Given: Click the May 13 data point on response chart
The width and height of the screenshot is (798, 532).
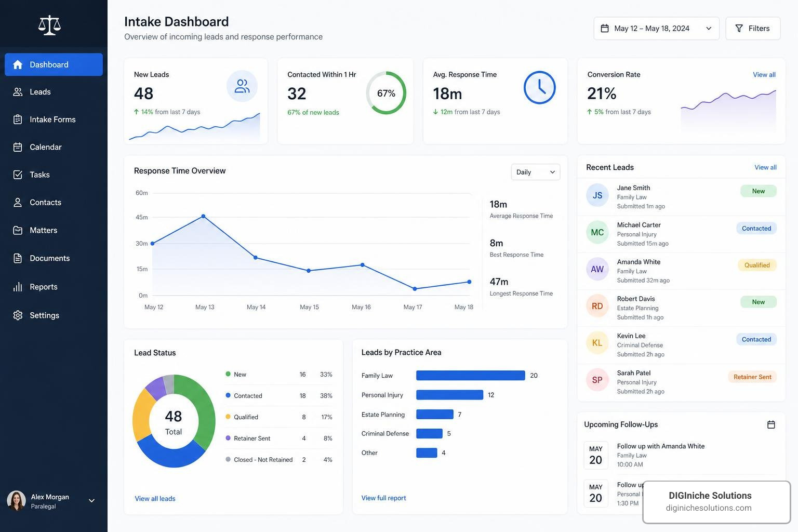Looking at the screenshot, I should click(203, 216).
